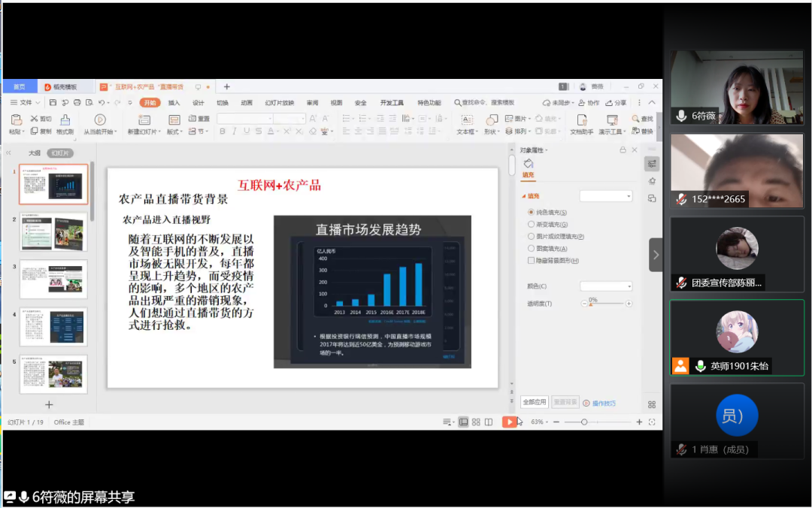Open the 插入 ribbon tab
Viewport: 812px width, 508px height.
pyautogui.click(x=174, y=103)
